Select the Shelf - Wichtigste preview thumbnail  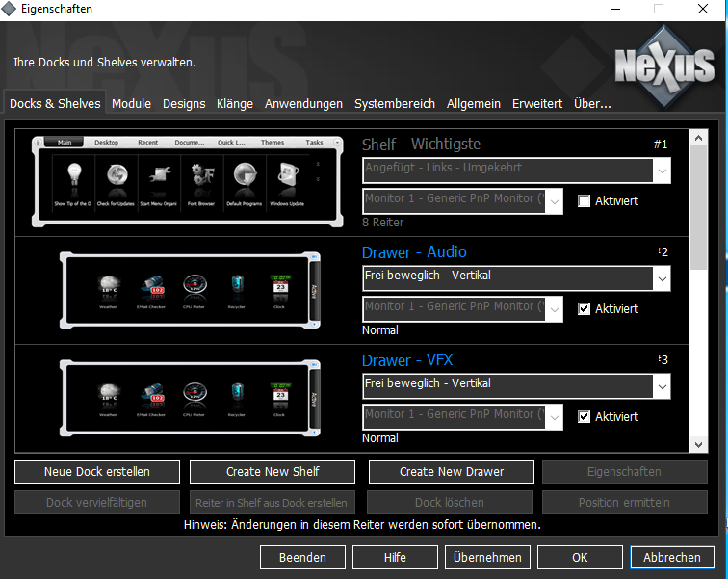(187, 182)
